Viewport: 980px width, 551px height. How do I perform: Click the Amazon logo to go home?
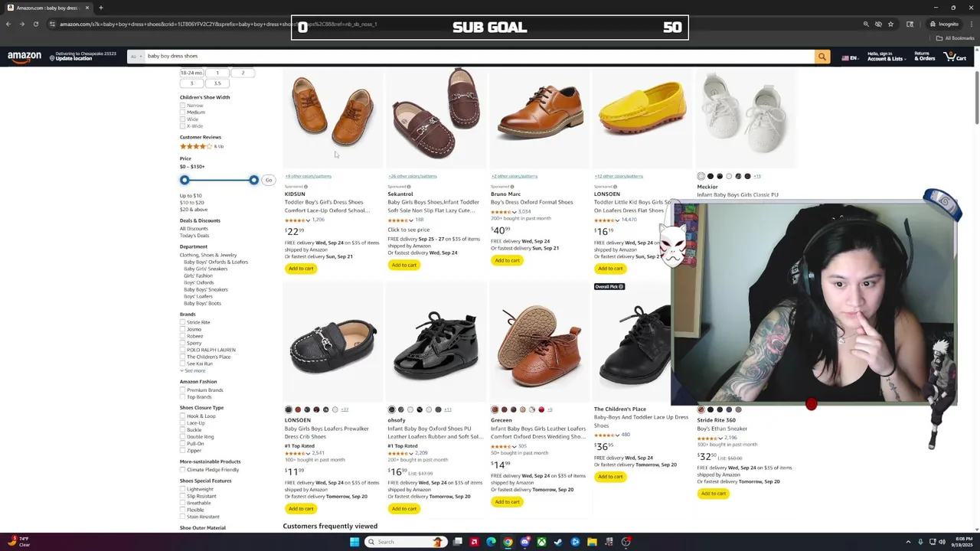pyautogui.click(x=24, y=57)
